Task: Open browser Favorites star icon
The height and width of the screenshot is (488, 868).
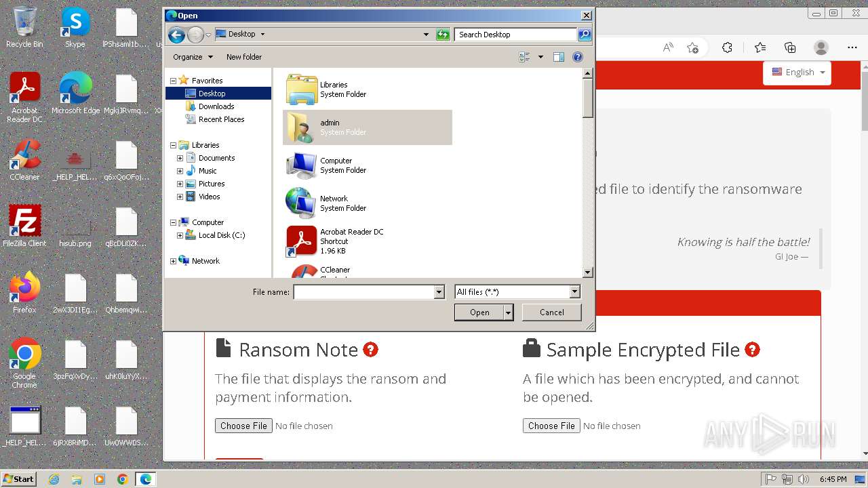Action: click(760, 47)
